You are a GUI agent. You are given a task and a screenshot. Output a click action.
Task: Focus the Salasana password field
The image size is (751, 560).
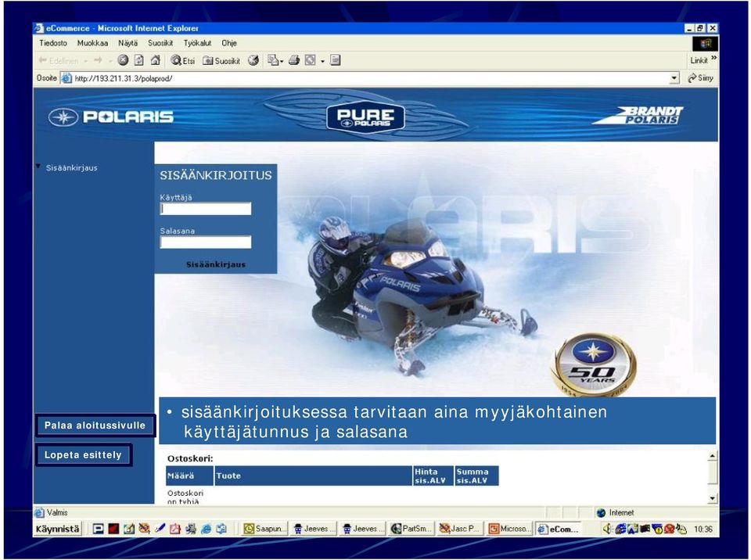coord(206,242)
